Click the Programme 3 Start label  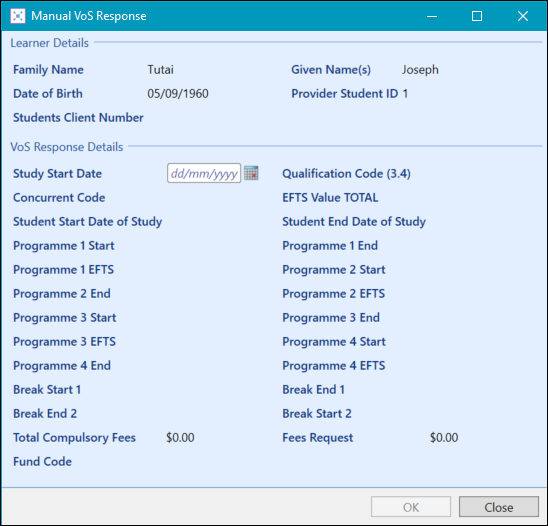coord(65,318)
